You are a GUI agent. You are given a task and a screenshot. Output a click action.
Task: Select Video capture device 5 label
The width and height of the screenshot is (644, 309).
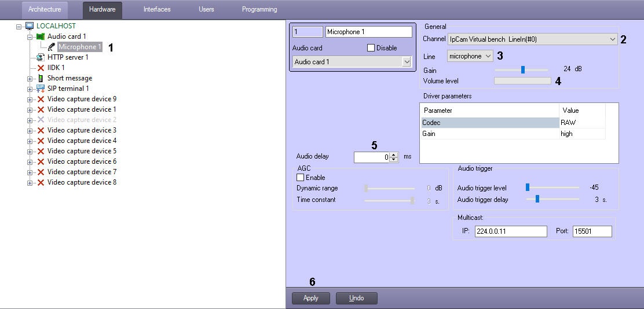82,152
